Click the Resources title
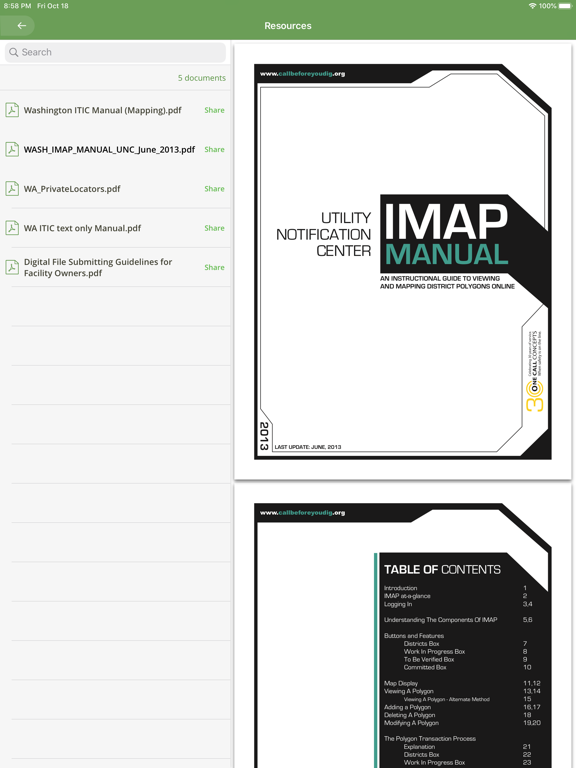Viewport: 576px width, 768px height. [288, 25]
